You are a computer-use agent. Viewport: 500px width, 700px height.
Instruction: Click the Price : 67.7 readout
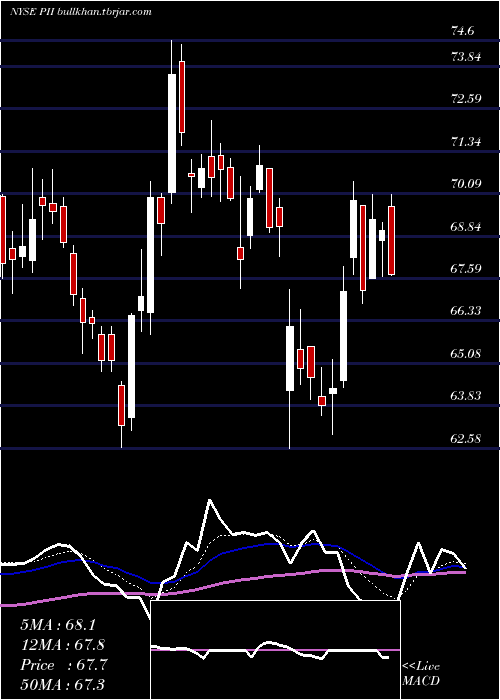pos(64,665)
